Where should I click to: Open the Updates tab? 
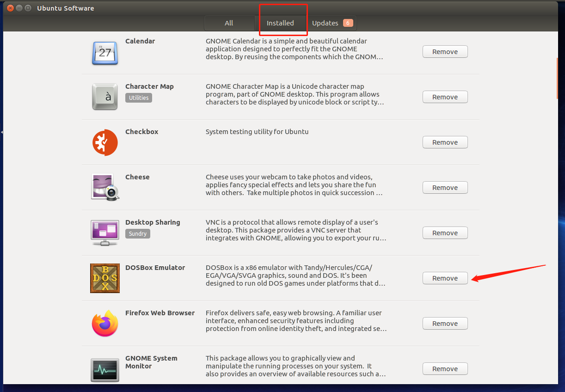(x=332, y=23)
